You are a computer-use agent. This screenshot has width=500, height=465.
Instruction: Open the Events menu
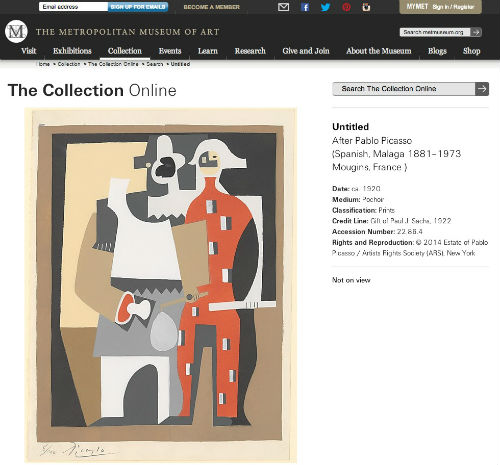click(170, 51)
